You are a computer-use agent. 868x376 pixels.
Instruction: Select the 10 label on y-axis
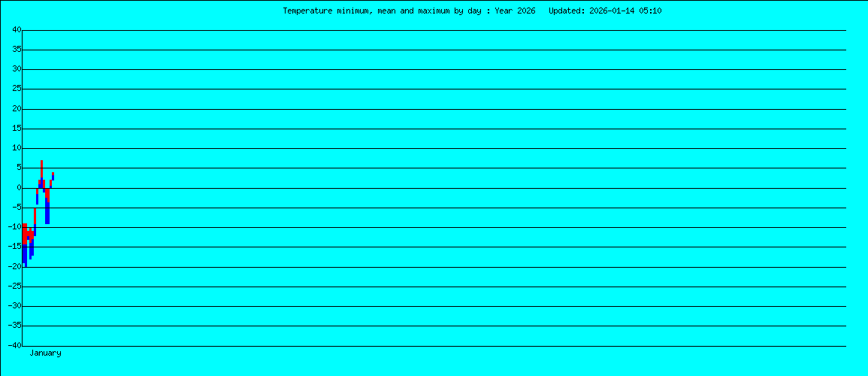tap(16, 148)
